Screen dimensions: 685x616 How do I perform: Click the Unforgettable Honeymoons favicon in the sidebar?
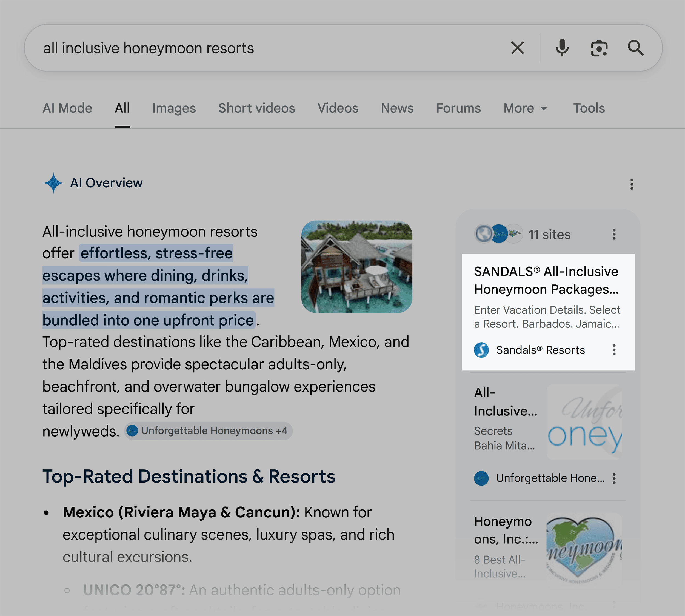tap(481, 478)
